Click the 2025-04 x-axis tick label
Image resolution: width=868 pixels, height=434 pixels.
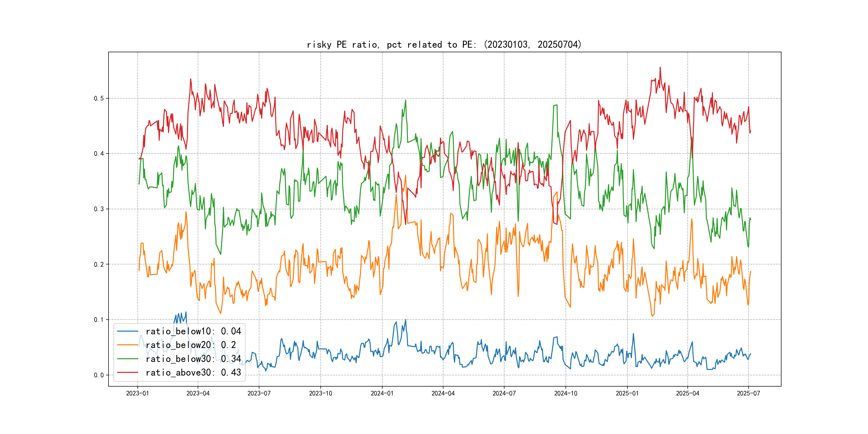click(687, 393)
